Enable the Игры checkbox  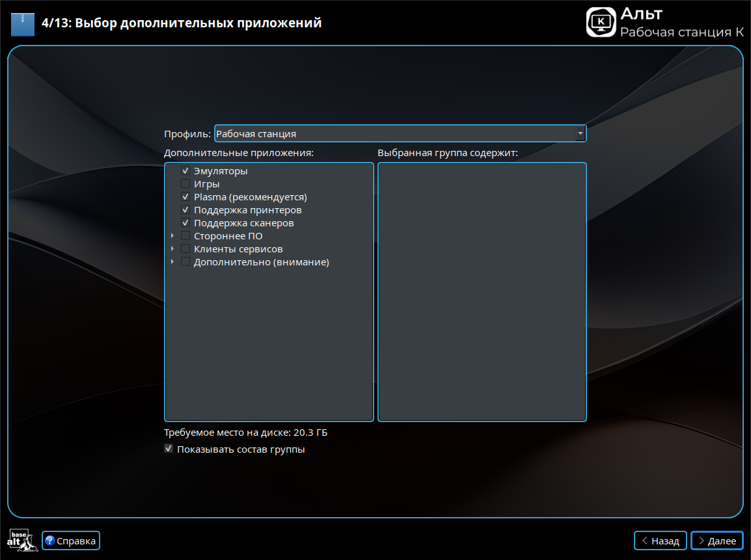tap(185, 184)
